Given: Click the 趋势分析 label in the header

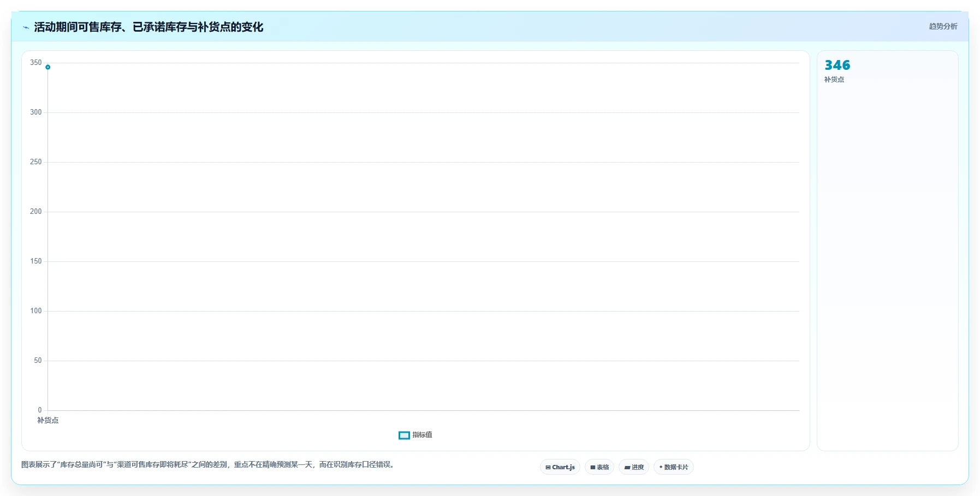Looking at the screenshot, I should [943, 26].
